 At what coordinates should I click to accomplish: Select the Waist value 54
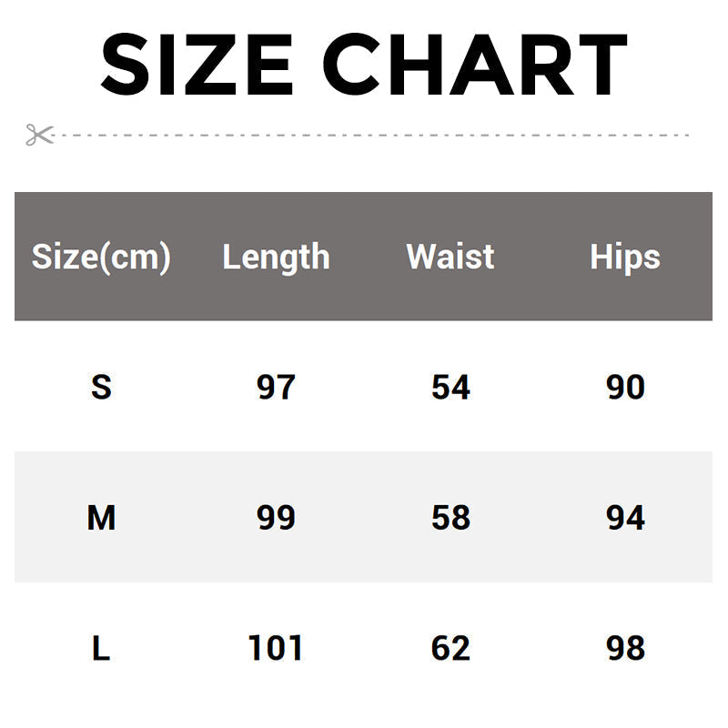[450, 387]
